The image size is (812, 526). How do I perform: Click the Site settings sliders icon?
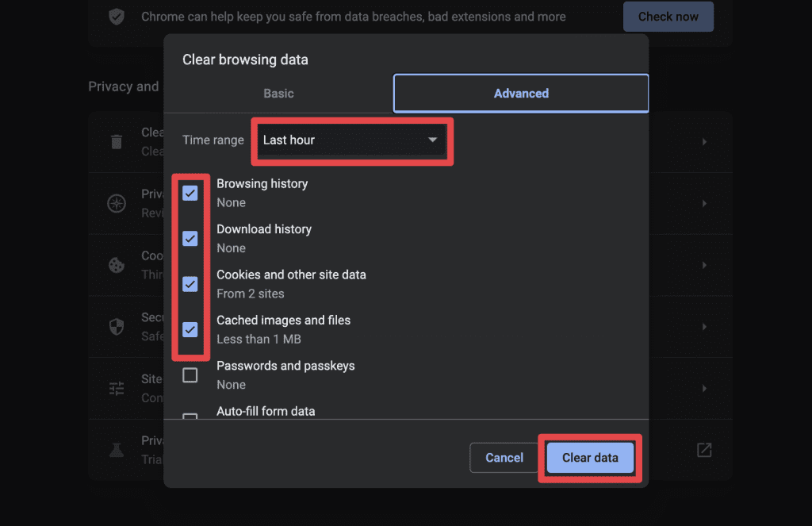pos(117,388)
